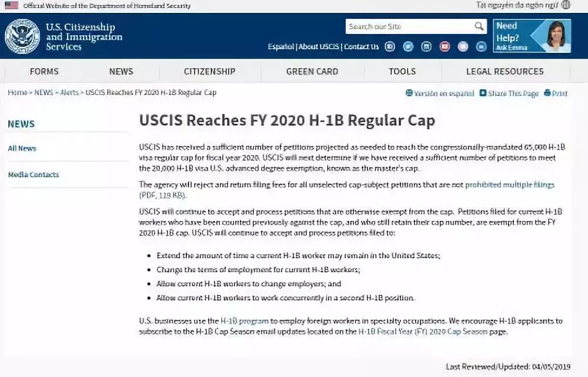Image resolution: width=588 pixels, height=377 pixels.
Task: Click the US flag icon
Action: (x=11, y=5)
